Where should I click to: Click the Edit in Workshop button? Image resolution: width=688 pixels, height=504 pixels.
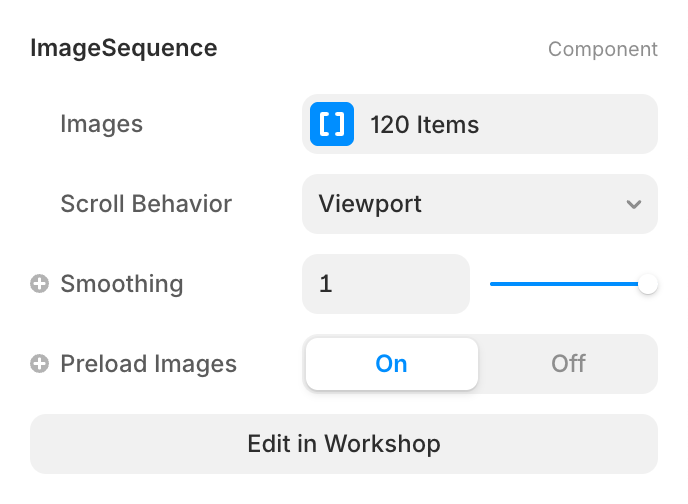(x=344, y=444)
